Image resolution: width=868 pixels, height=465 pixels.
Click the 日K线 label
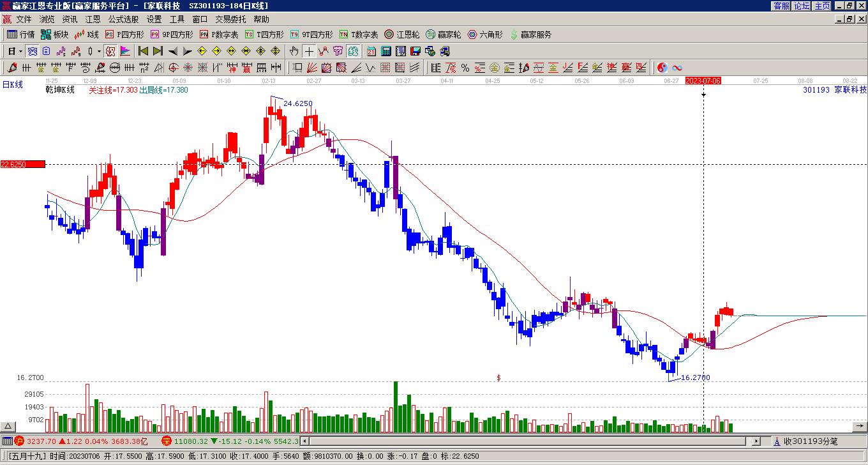(x=13, y=84)
